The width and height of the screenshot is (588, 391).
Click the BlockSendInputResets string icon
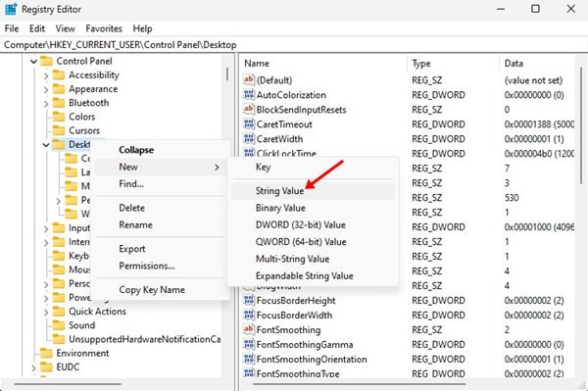point(249,109)
